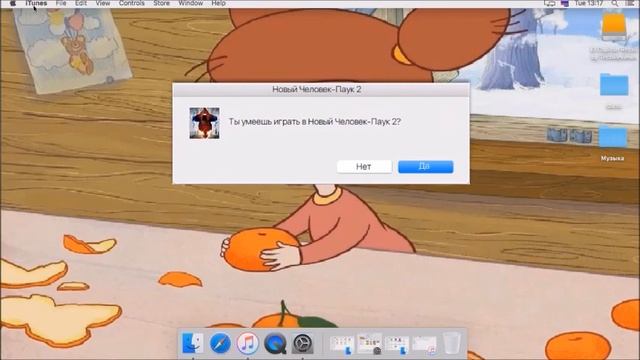Click the Да button in the dialog
The width and height of the screenshot is (640, 360).
click(425, 167)
